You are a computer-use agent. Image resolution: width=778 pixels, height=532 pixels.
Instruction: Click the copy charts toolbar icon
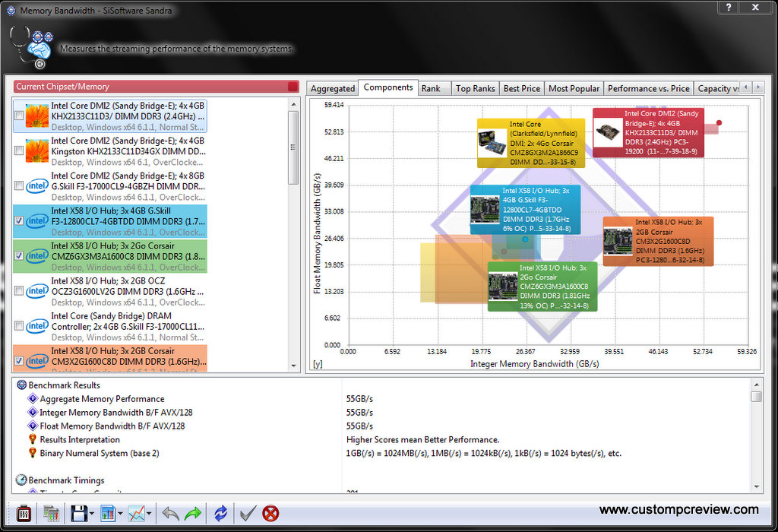pos(51,513)
